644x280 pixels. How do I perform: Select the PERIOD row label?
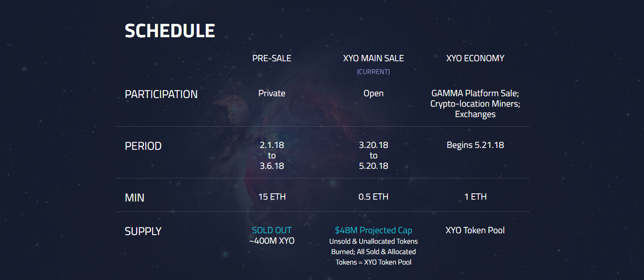143,146
